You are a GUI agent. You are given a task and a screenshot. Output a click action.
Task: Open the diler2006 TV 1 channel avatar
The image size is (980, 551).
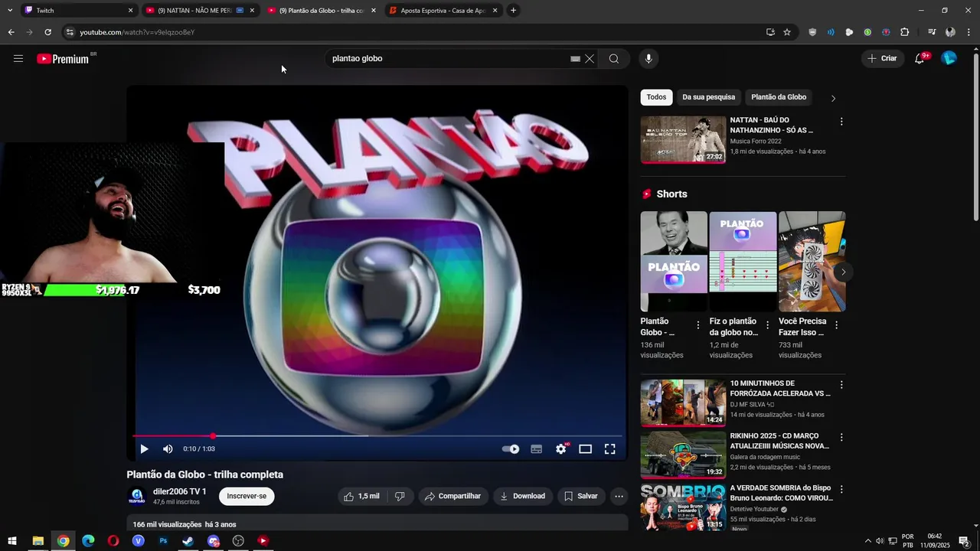pyautogui.click(x=137, y=497)
